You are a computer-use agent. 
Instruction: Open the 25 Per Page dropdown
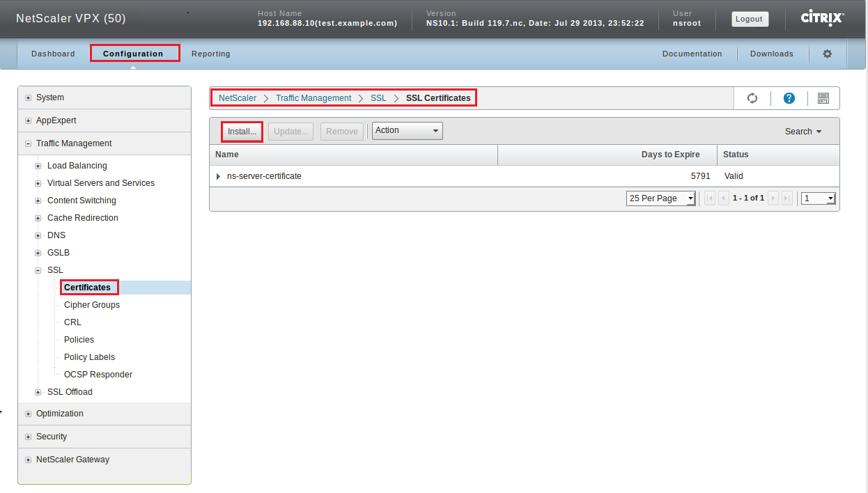pos(660,198)
